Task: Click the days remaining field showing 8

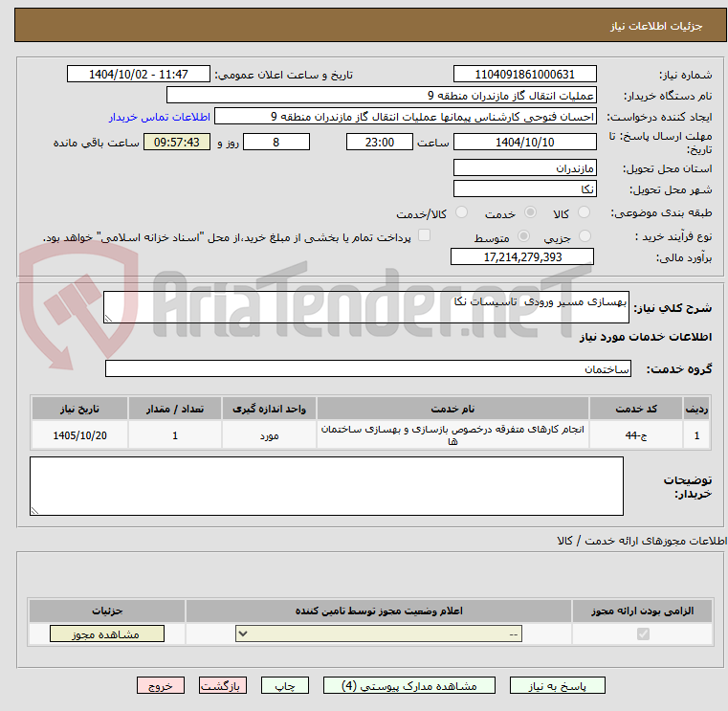Action: (x=276, y=143)
